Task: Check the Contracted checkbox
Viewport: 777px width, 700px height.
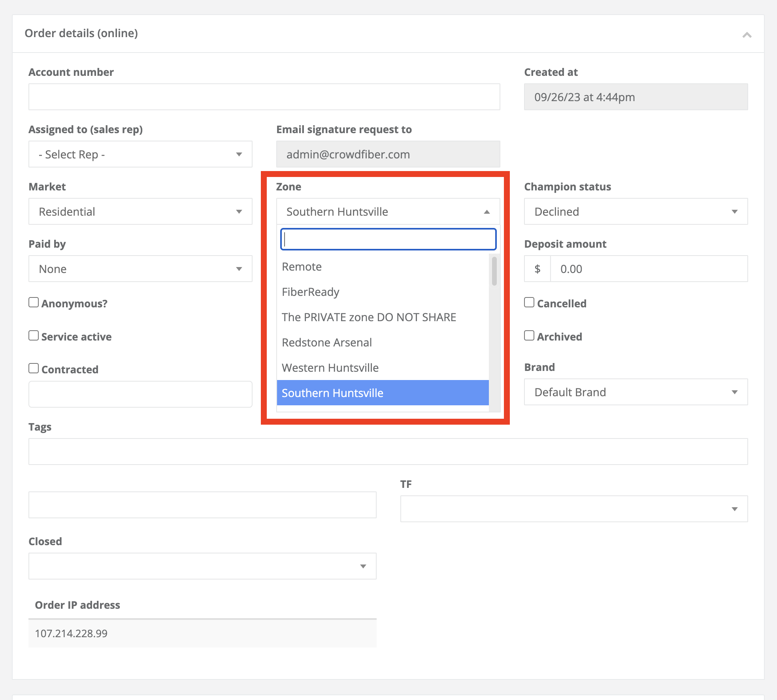Action: click(34, 369)
